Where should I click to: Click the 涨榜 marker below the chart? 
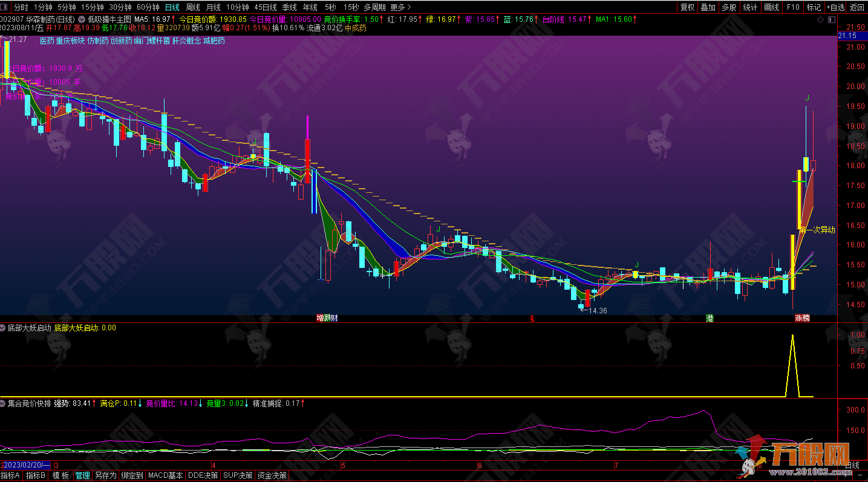click(x=802, y=318)
